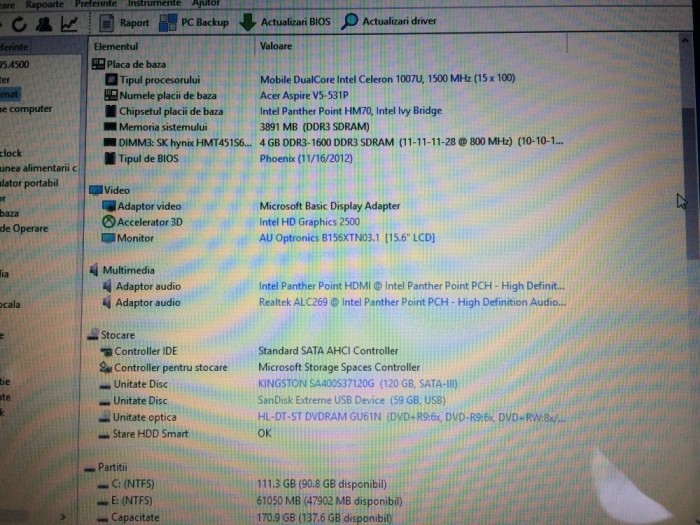
Task: Open the Intel Panther Point HDMI audio link
Action: 411,286
